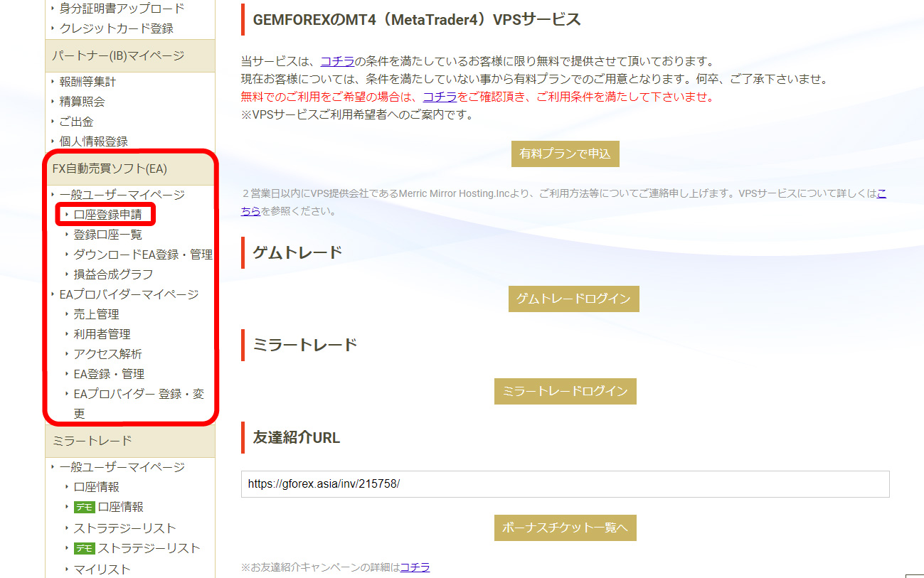Open 利用者管理 link
Image resolution: width=924 pixels, height=578 pixels.
click(x=102, y=334)
